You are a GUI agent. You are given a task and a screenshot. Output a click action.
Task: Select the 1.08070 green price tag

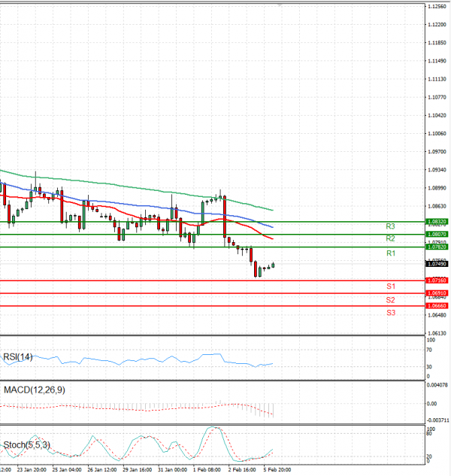point(437,235)
